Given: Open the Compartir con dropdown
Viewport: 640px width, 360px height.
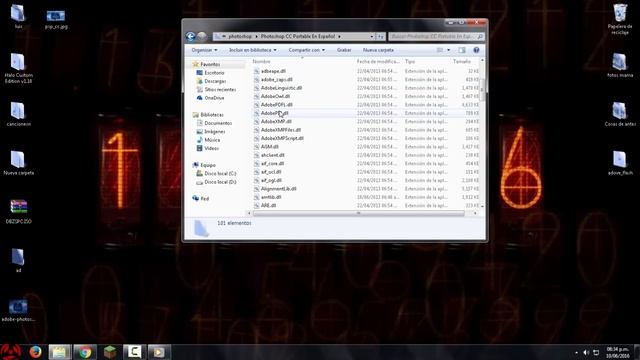Looking at the screenshot, I should [x=307, y=50].
